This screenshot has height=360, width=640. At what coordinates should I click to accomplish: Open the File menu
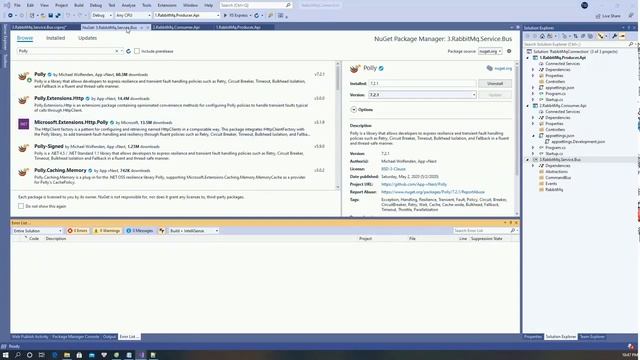point(17,5)
